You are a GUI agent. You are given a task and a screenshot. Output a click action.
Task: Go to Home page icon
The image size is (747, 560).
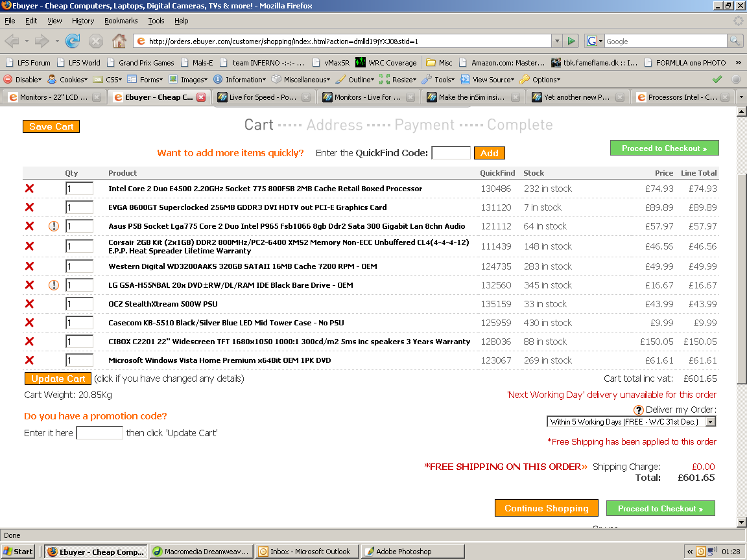pyautogui.click(x=119, y=41)
